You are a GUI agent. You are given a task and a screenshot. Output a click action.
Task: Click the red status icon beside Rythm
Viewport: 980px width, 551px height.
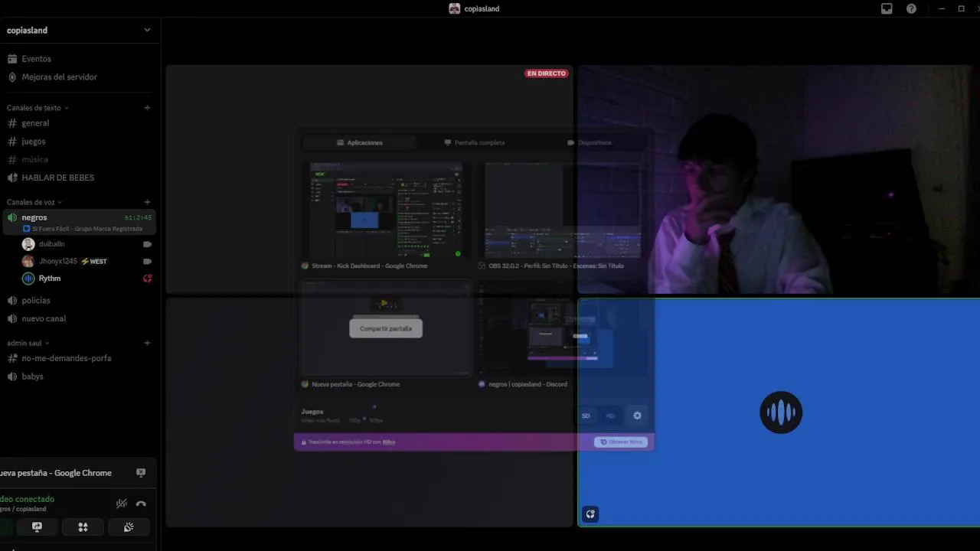click(147, 279)
